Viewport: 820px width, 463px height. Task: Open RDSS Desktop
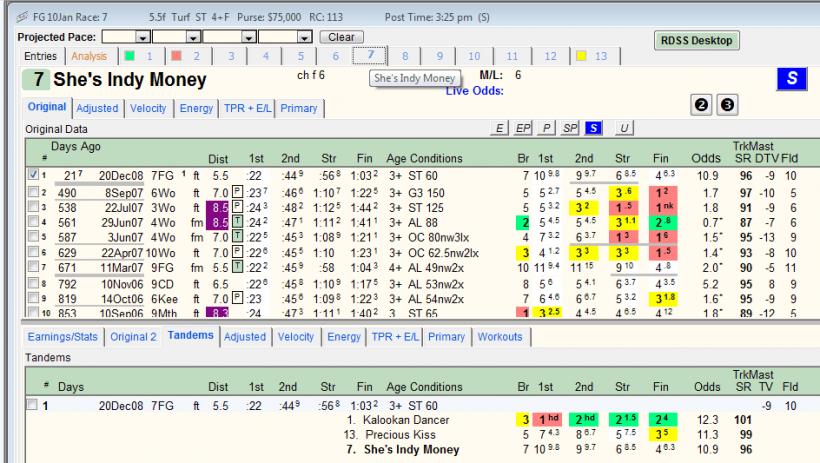(x=697, y=40)
